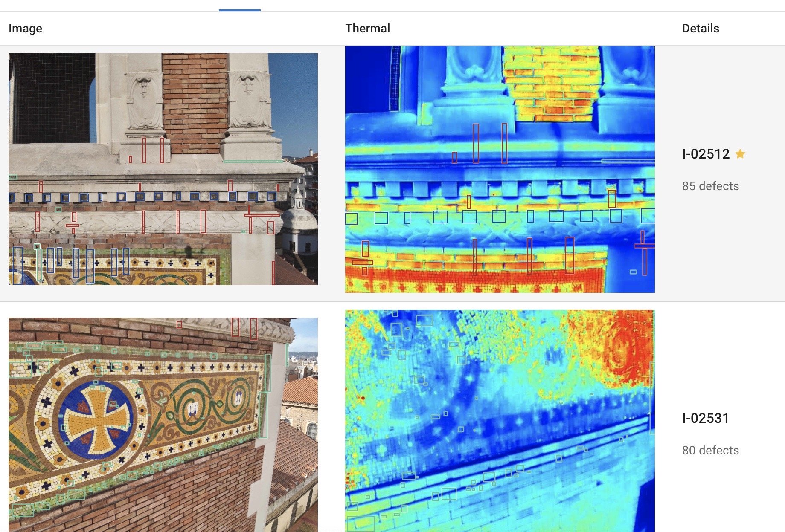Click the Thermal column header

(x=367, y=28)
